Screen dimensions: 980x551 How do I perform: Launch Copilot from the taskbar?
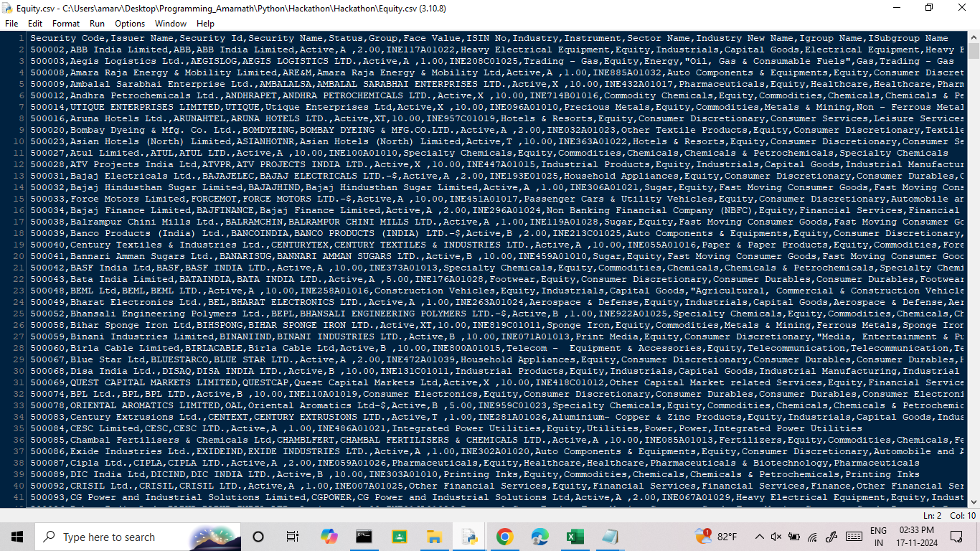329,537
